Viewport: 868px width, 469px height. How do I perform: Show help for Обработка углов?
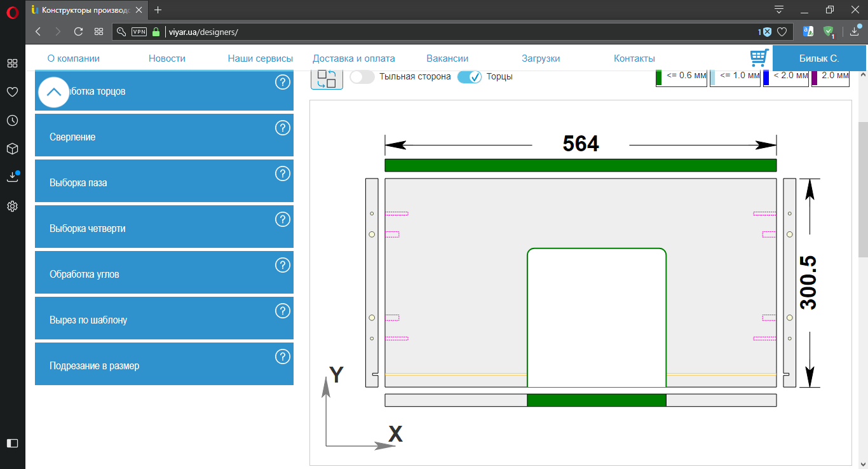[x=283, y=265]
